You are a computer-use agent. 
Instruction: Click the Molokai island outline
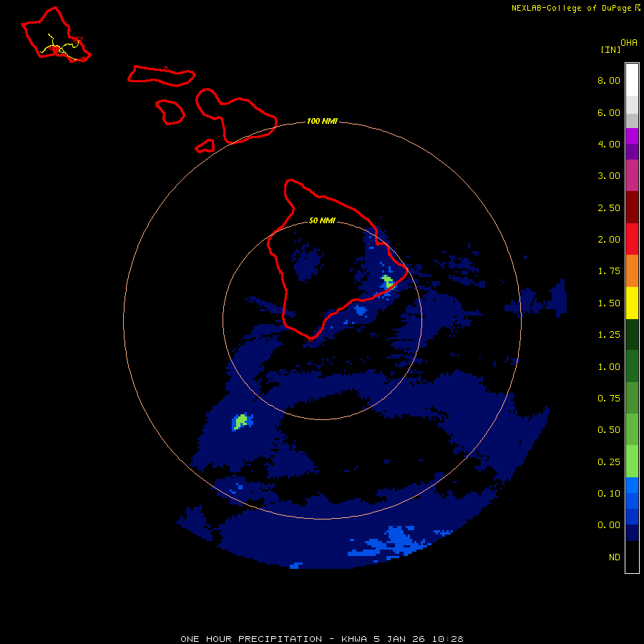[x=162, y=76]
